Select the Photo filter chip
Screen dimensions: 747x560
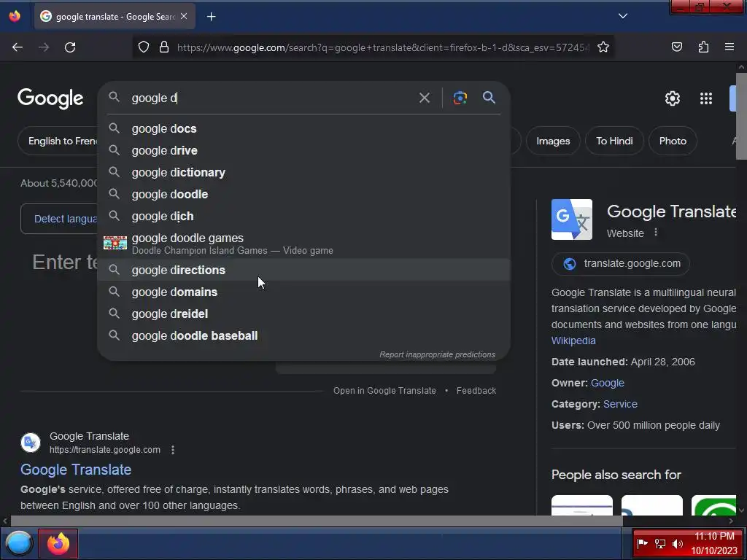coord(672,141)
